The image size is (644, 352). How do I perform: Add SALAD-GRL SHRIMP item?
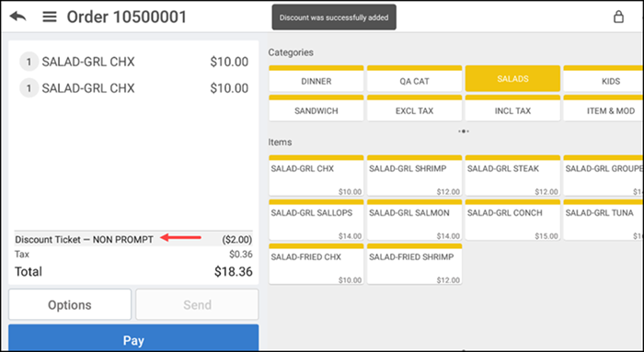point(414,176)
